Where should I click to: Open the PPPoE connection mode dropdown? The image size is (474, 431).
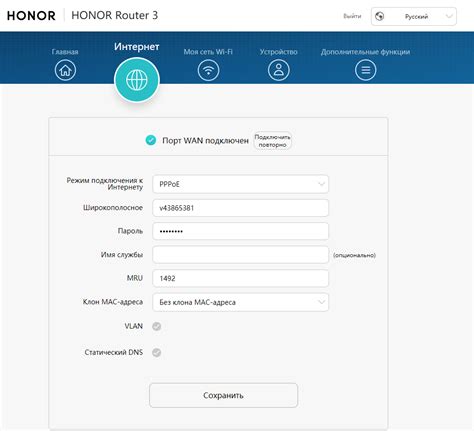pyautogui.click(x=241, y=184)
